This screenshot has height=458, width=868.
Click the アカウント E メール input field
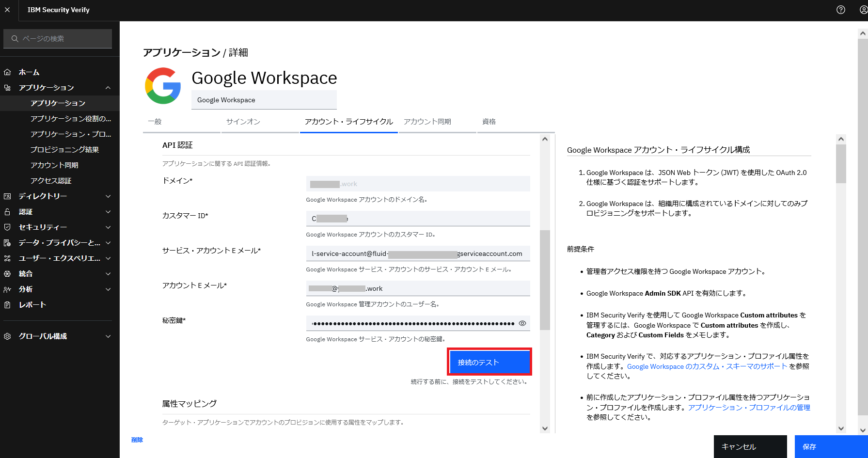pos(418,288)
